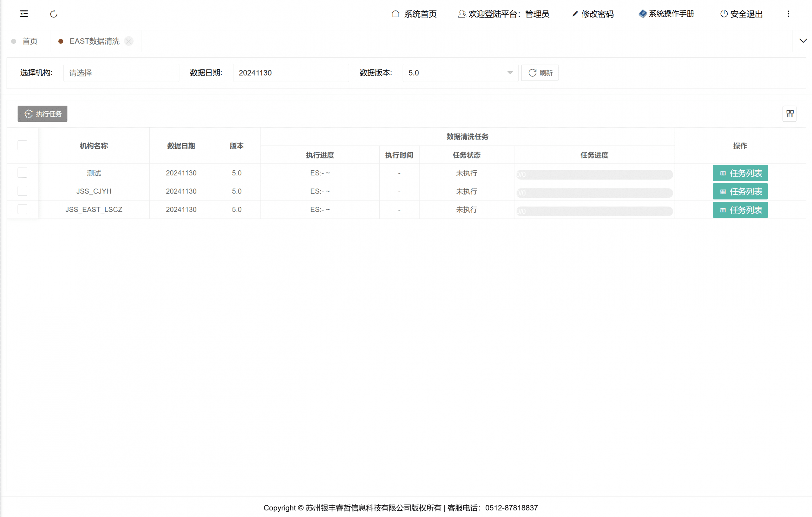812x517 pixels.
Task: Select the EAST数据清洗 tab
Action: click(94, 41)
